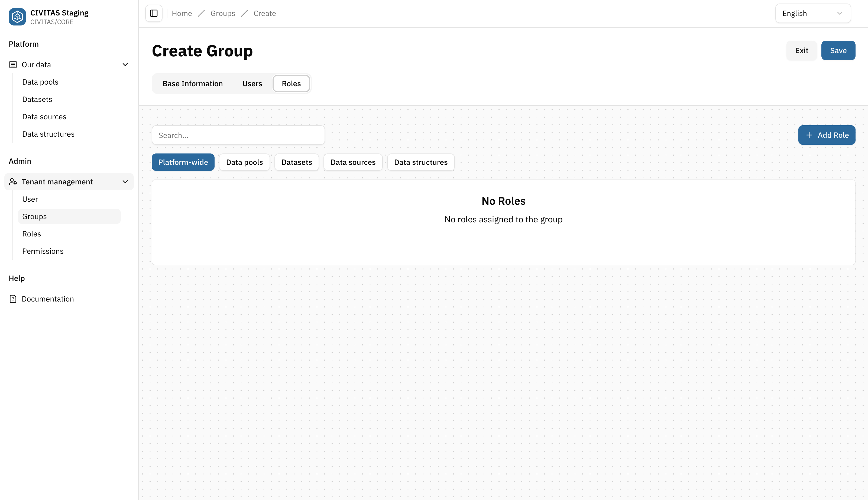Filter roles by Data pools chip
868x500 pixels.
(x=244, y=162)
